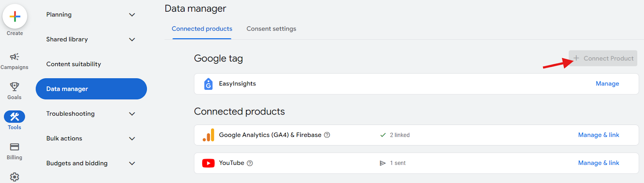Expand the Budgets and bidding chevron

point(132,164)
